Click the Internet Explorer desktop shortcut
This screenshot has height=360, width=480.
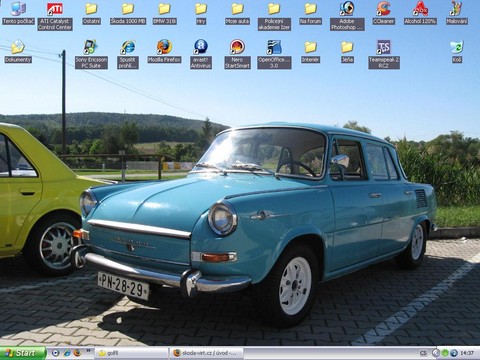[x=128, y=54]
